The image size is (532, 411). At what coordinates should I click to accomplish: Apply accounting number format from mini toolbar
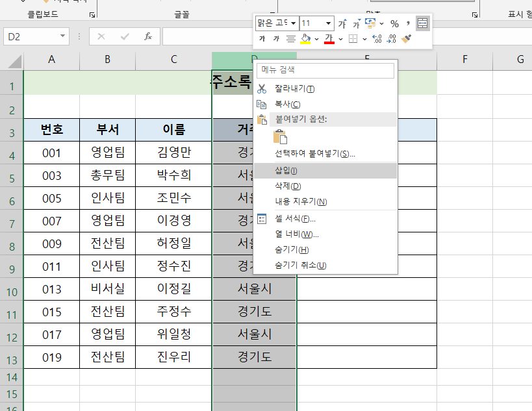tap(370, 23)
